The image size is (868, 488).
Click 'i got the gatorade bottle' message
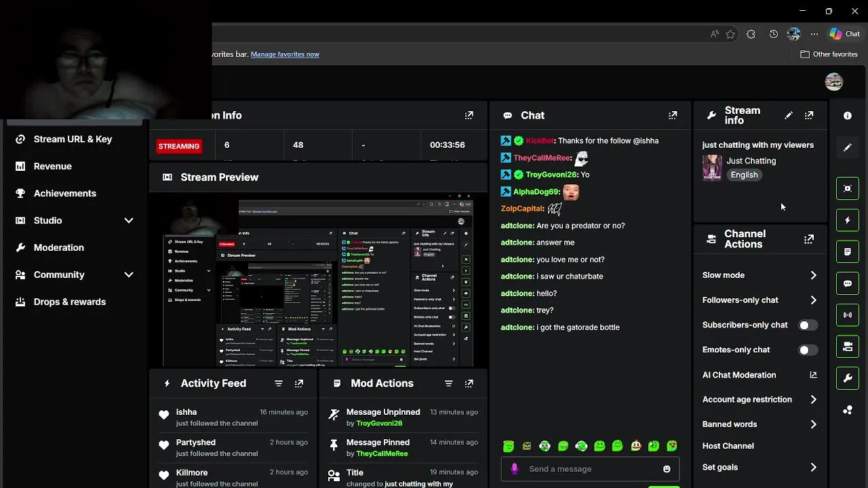pyautogui.click(x=578, y=327)
